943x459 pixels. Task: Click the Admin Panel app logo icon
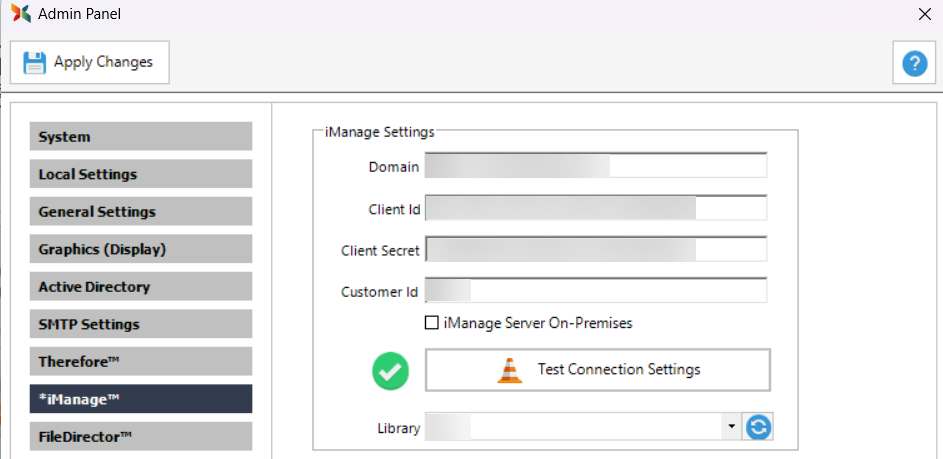tap(20, 14)
